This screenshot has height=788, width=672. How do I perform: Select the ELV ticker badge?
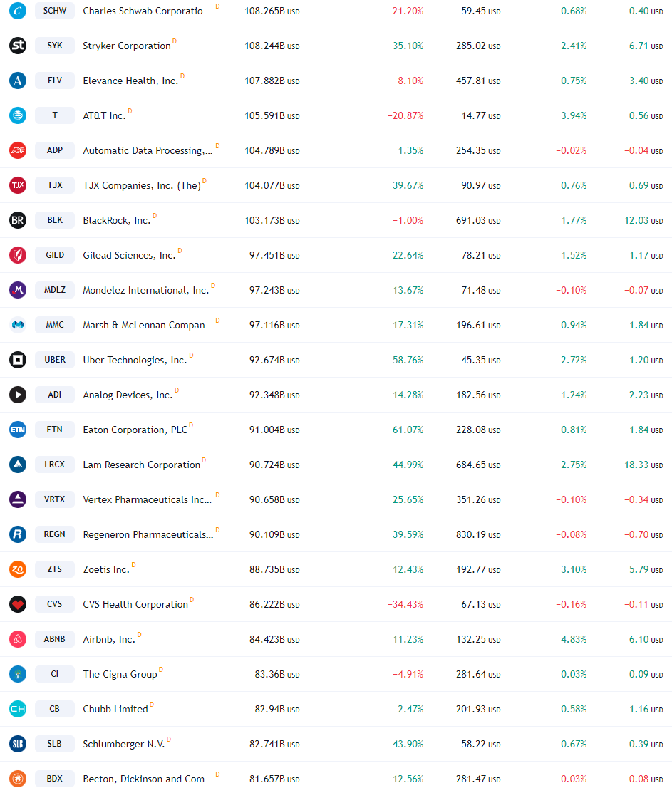click(55, 81)
